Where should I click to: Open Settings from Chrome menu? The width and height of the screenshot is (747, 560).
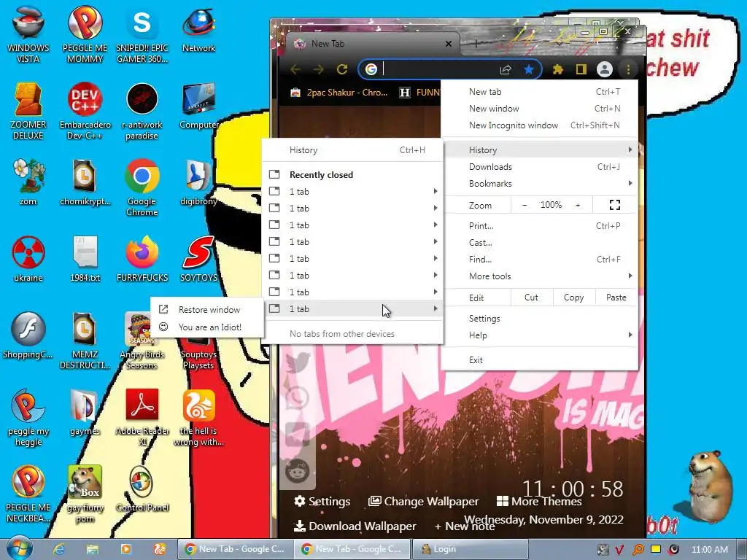[541, 319]
